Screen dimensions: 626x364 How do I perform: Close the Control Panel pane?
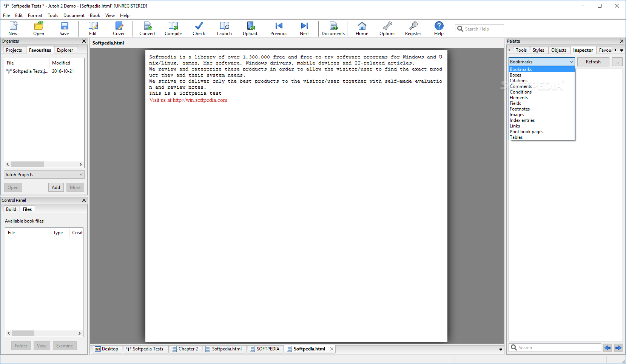pos(84,200)
